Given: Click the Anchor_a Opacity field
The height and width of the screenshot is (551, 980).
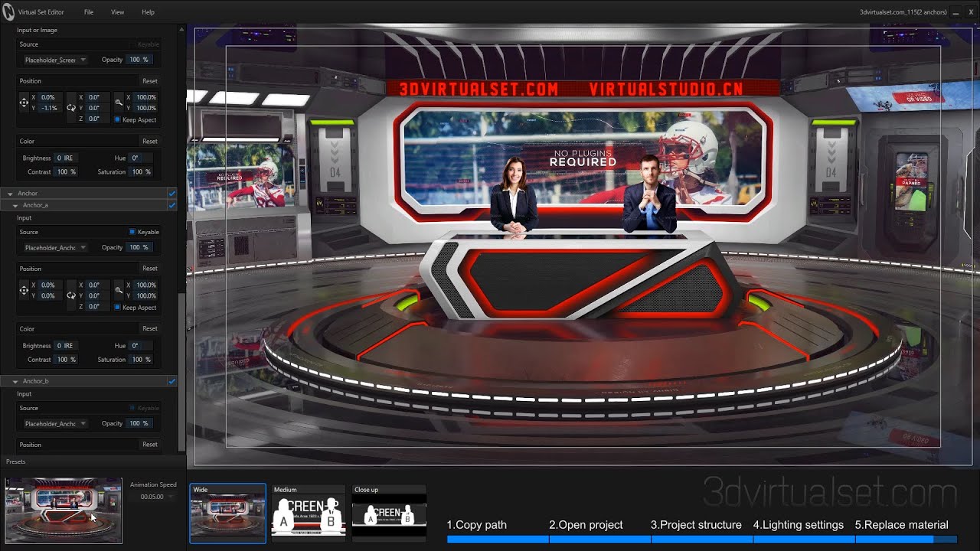Looking at the screenshot, I should pyautogui.click(x=139, y=247).
